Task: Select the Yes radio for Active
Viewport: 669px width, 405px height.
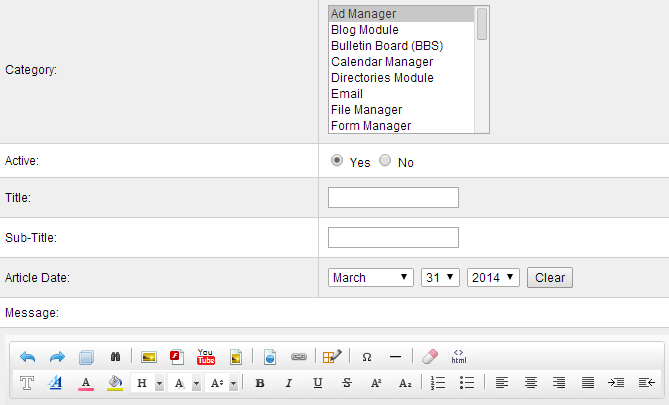Action: [x=337, y=160]
